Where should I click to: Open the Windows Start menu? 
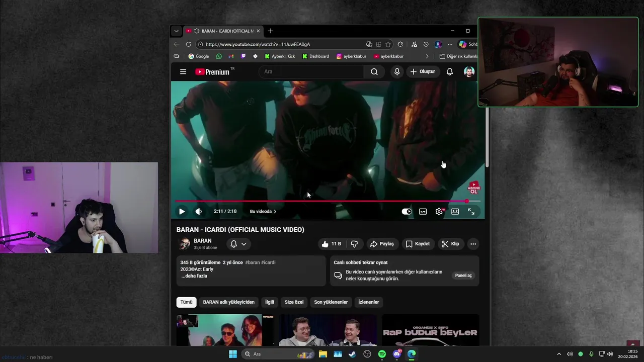(x=233, y=354)
